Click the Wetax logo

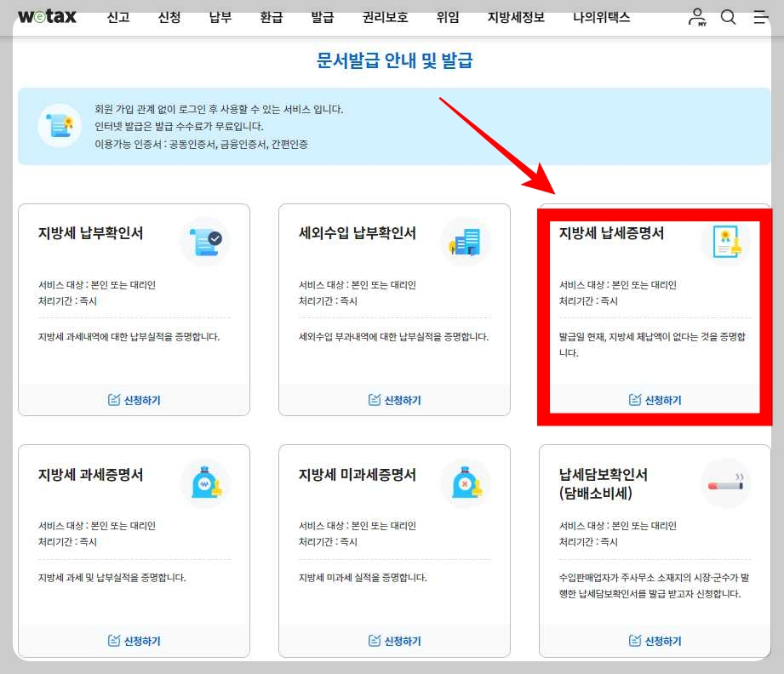coord(47,15)
